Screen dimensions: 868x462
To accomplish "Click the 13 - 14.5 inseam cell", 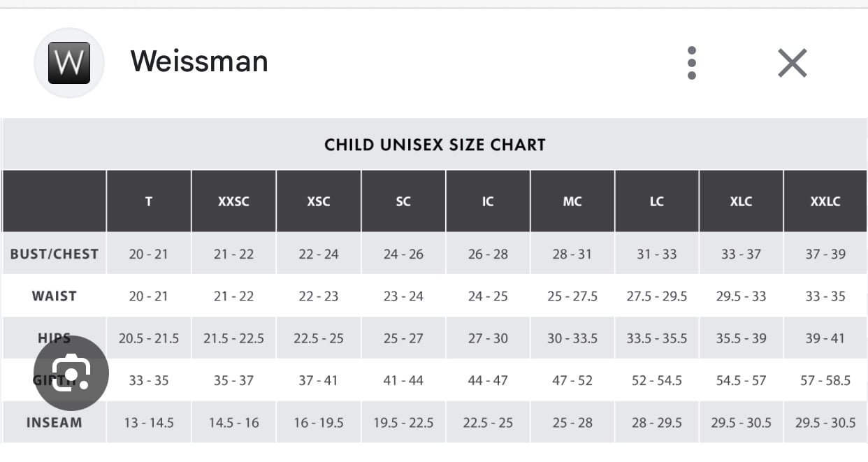I will [x=149, y=422].
